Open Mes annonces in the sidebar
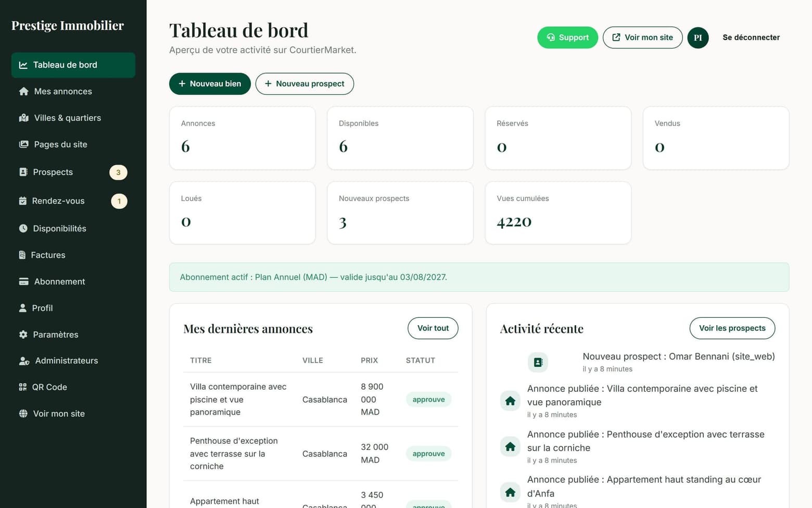Screen dimensions: 812x508 tap(73, 92)
